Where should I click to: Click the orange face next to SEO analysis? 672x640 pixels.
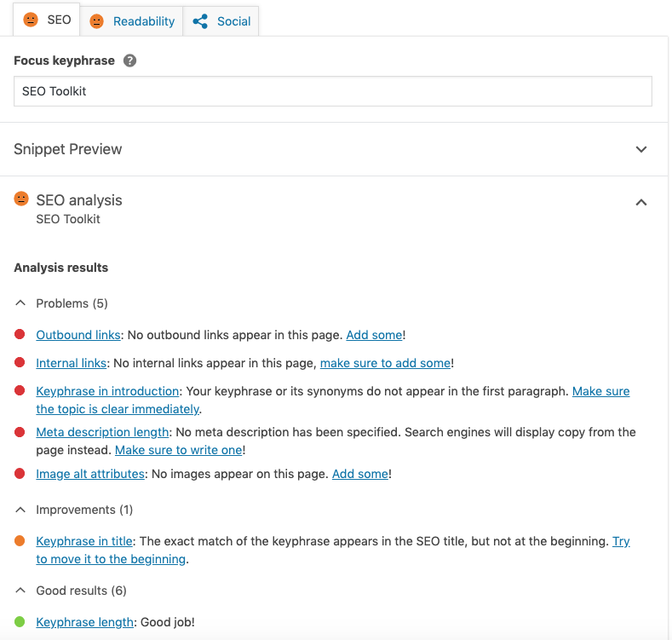(21, 199)
